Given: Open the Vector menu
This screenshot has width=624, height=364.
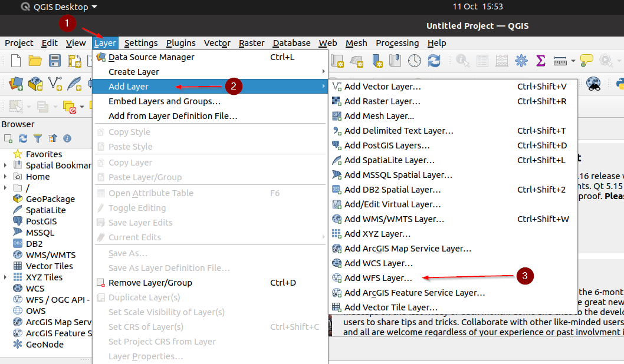Looking at the screenshot, I should 217,43.
